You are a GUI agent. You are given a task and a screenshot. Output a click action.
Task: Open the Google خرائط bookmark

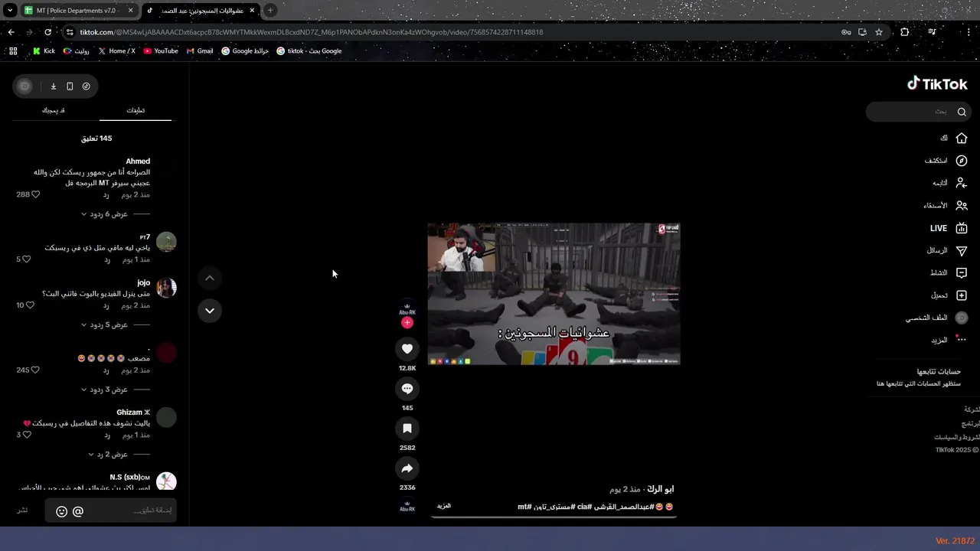pos(245,51)
